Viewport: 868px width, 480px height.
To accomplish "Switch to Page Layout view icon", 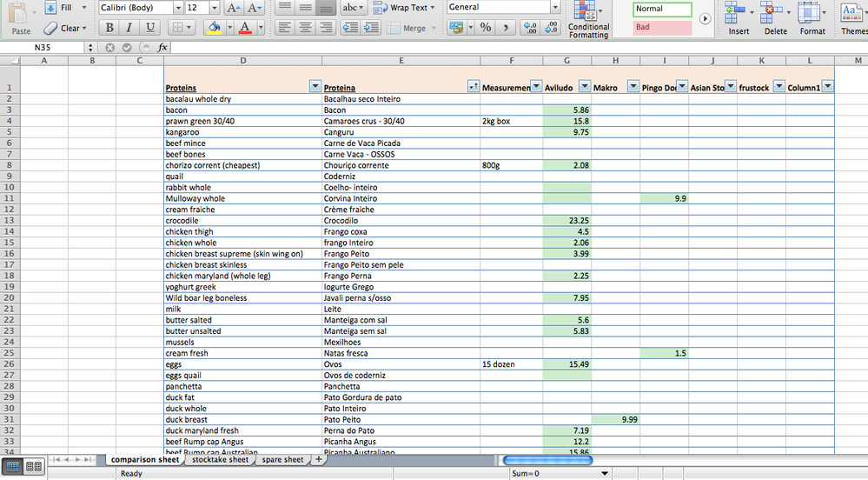I will (34, 467).
